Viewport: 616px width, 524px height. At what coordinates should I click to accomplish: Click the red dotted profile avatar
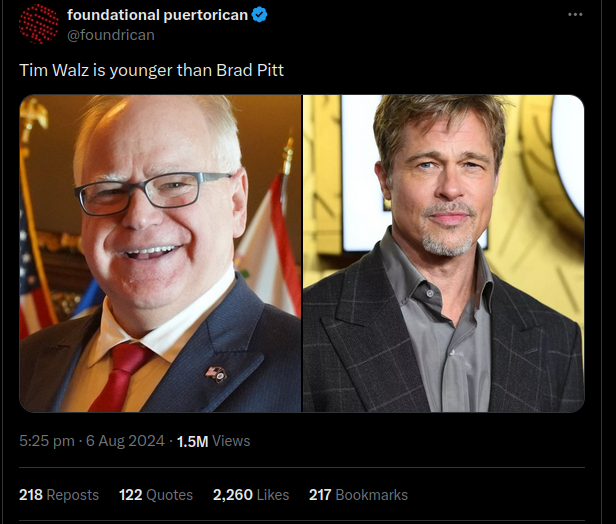39,24
